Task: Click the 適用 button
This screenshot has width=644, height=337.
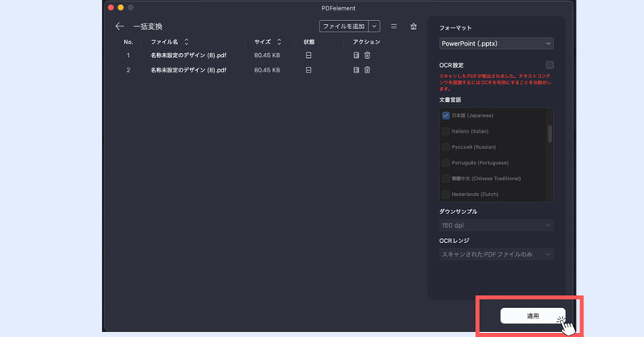Action: click(533, 316)
